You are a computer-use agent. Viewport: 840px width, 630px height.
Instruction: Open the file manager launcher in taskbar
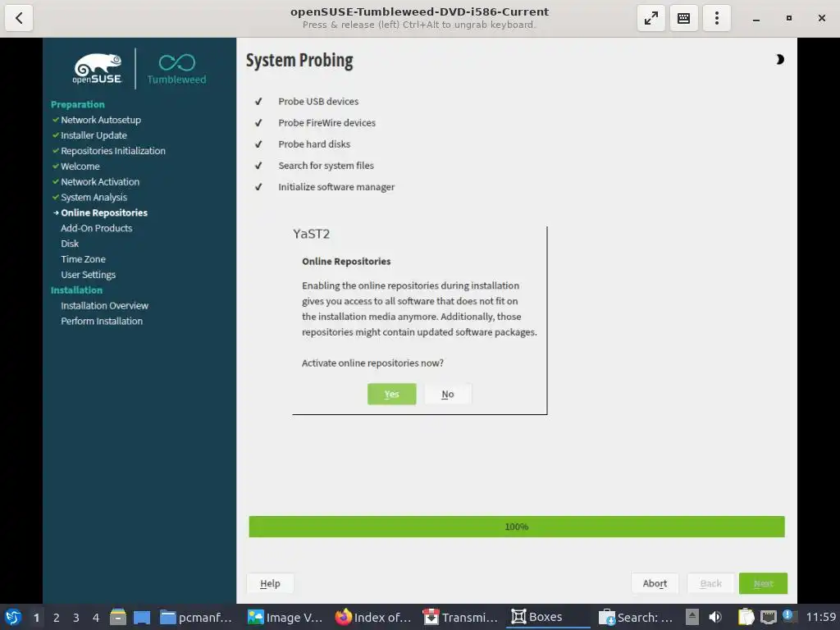tap(118, 617)
